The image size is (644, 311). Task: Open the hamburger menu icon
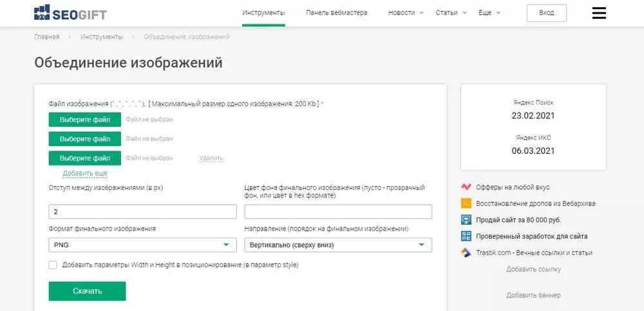click(x=599, y=13)
